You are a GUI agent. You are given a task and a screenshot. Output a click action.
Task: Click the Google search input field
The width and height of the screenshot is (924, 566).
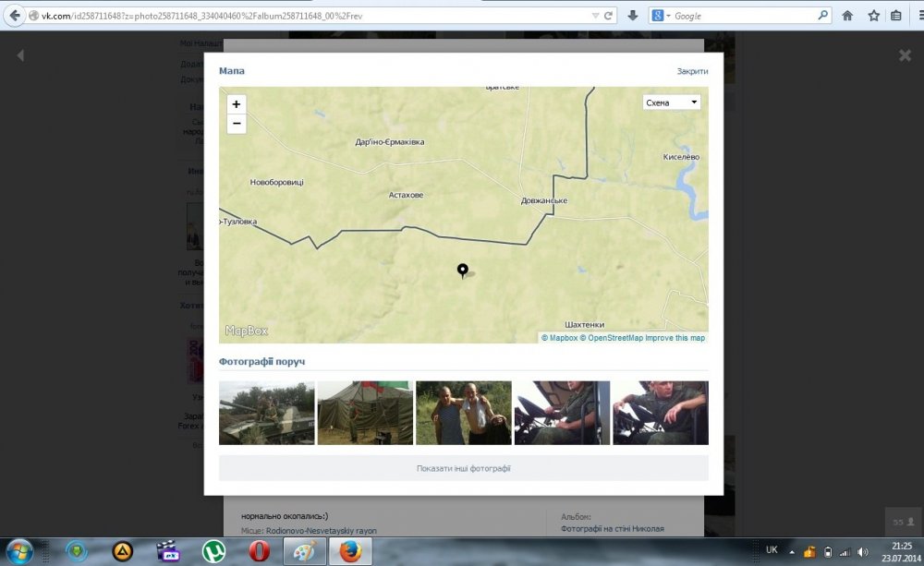(744, 16)
